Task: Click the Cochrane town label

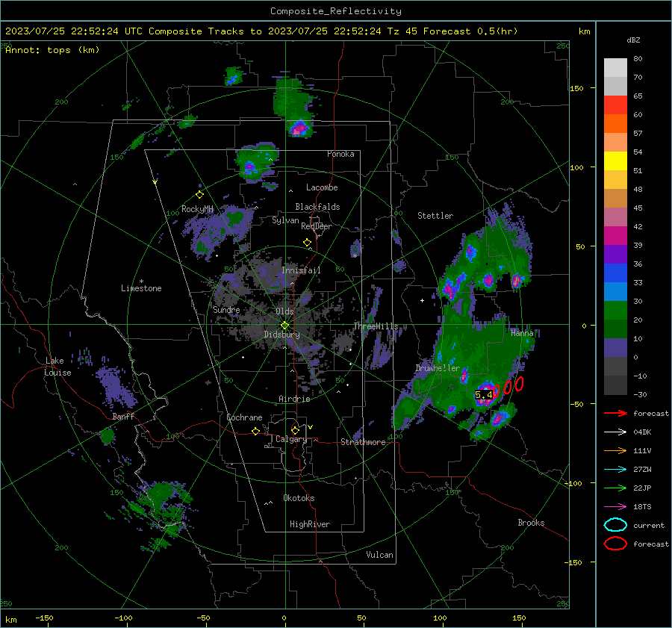Action: click(x=244, y=417)
